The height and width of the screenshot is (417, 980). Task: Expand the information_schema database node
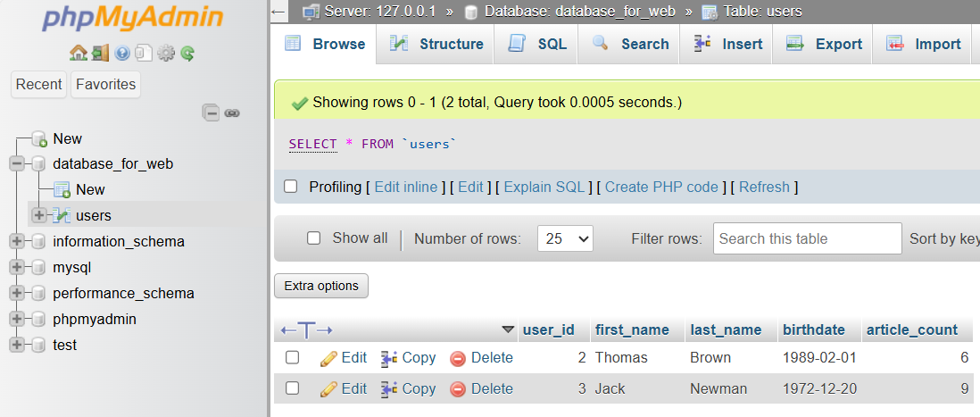coord(17,241)
